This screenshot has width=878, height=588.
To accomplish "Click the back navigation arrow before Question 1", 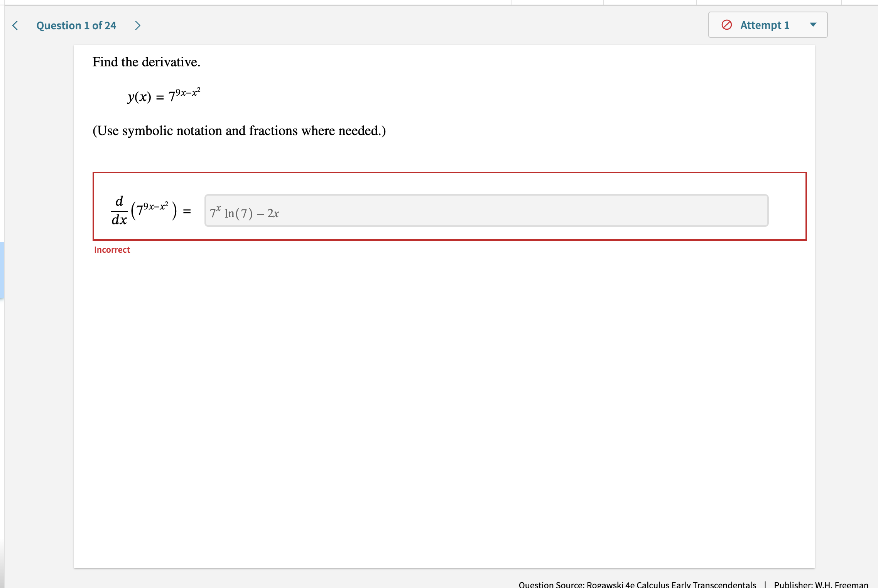I will pos(14,25).
